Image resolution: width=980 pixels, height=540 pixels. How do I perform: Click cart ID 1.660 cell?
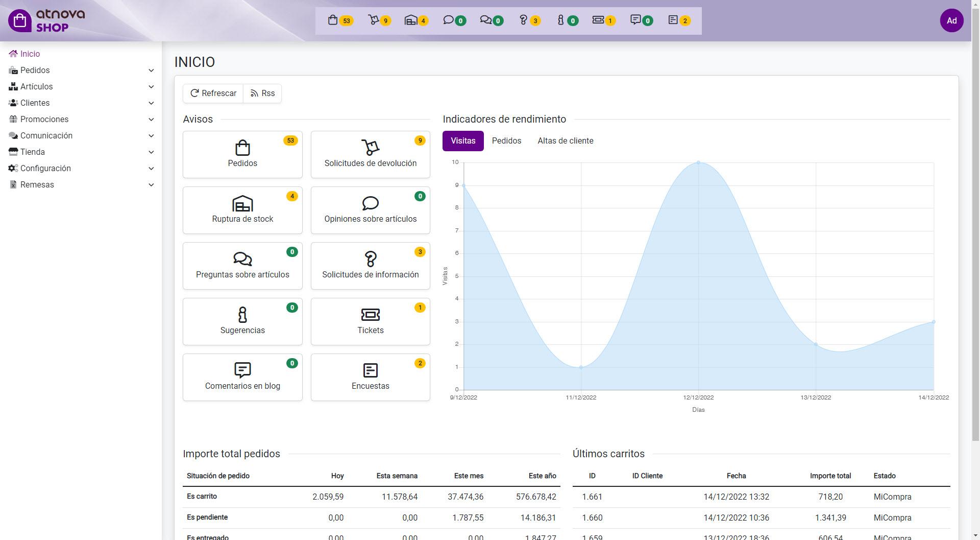[x=592, y=518]
